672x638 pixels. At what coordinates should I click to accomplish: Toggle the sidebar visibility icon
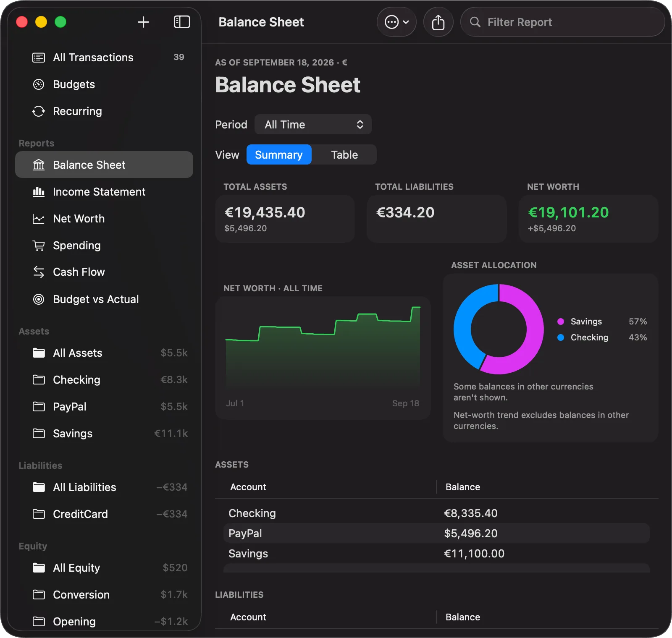click(x=182, y=22)
